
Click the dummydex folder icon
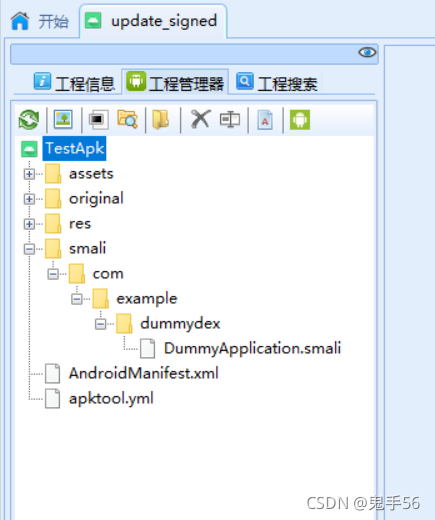[x=124, y=324]
